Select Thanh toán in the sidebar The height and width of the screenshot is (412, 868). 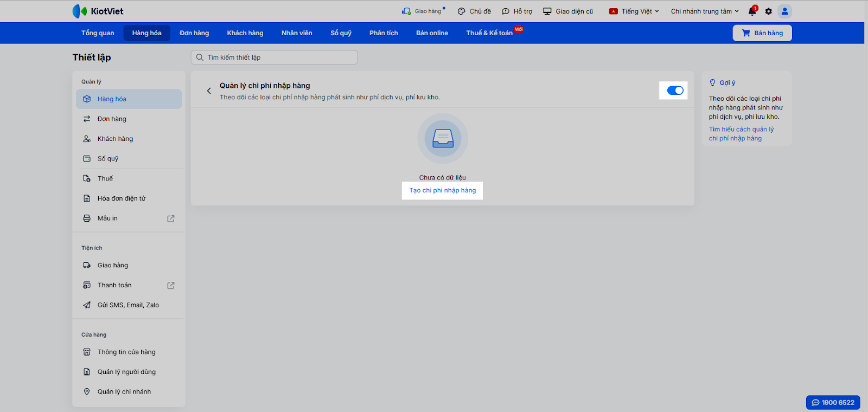129,285
